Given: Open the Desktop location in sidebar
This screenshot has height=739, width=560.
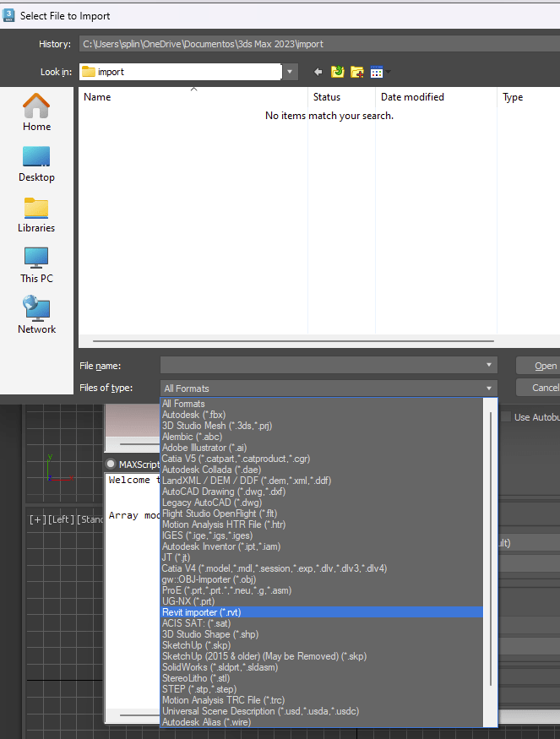Looking at the screenshot, I should pos(36,164).
